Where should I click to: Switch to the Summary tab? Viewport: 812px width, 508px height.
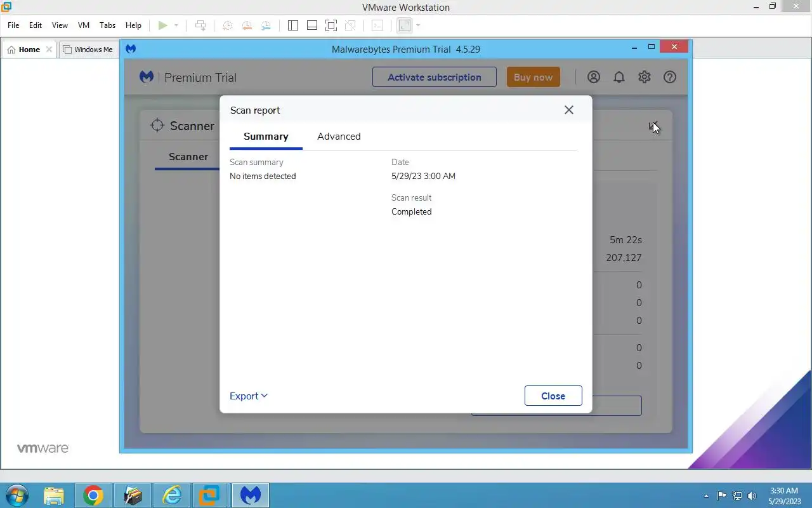(266, 137)
